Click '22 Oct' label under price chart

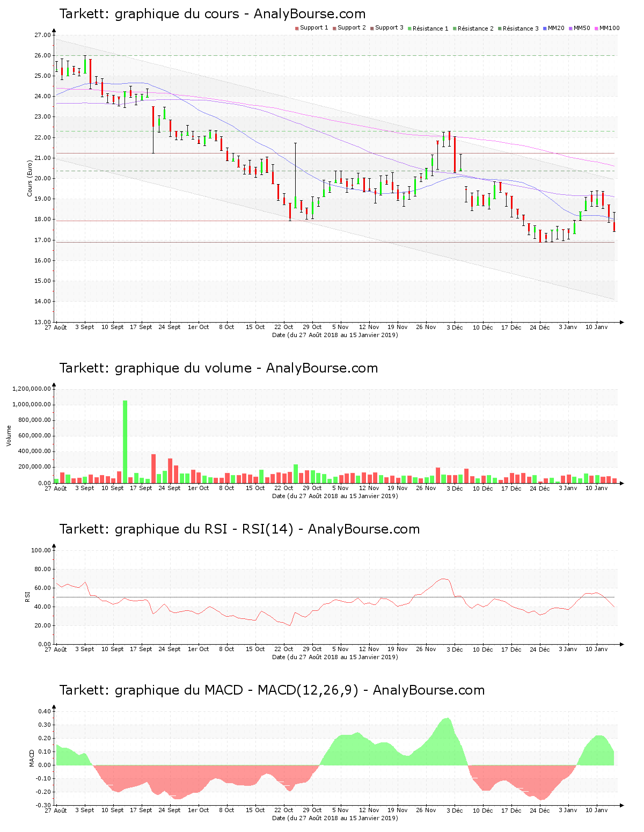tap(284, 327)
